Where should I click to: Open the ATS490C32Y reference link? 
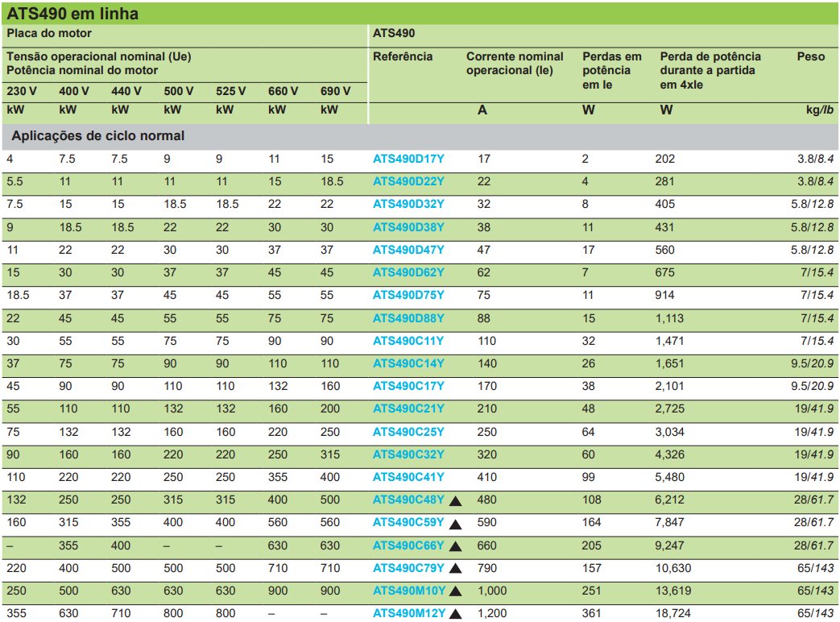tap(408, 454)
